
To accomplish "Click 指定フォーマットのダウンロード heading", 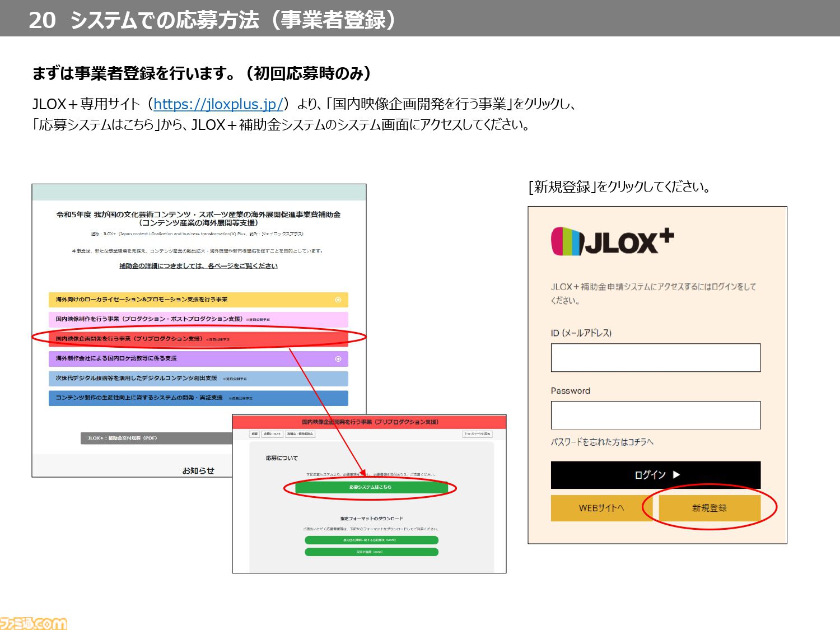I will [371, 519].
